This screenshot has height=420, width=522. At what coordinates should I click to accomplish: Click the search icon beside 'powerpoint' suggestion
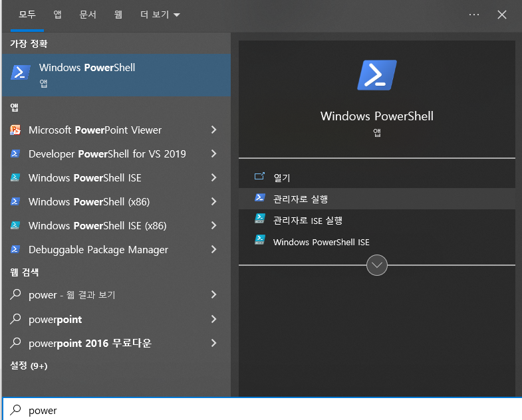click(15, 319)
